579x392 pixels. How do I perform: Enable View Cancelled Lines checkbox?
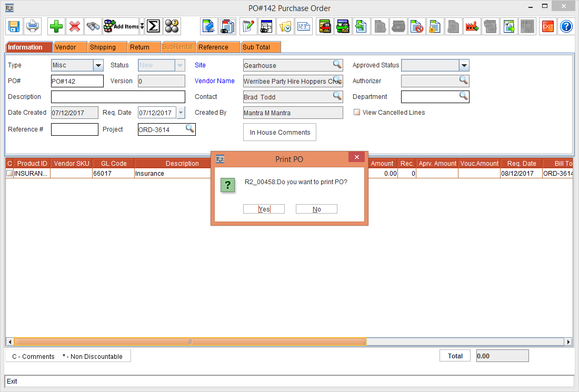(x=357, y=113)
